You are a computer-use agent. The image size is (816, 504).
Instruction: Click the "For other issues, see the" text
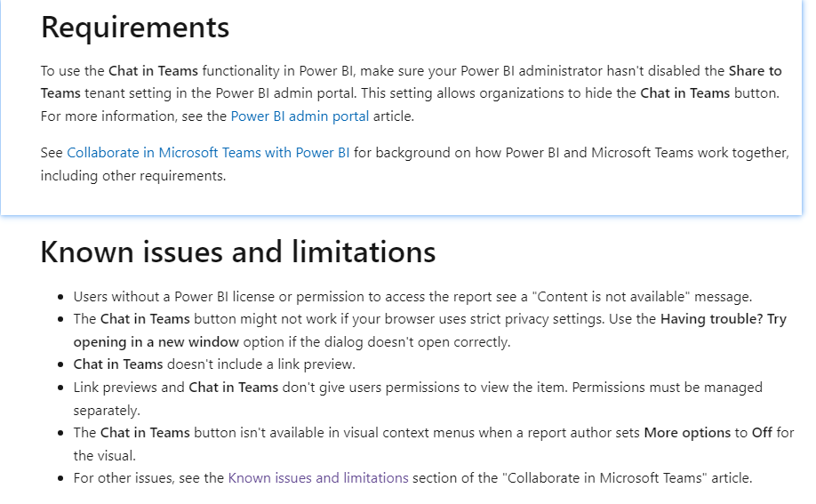[148, 478]
